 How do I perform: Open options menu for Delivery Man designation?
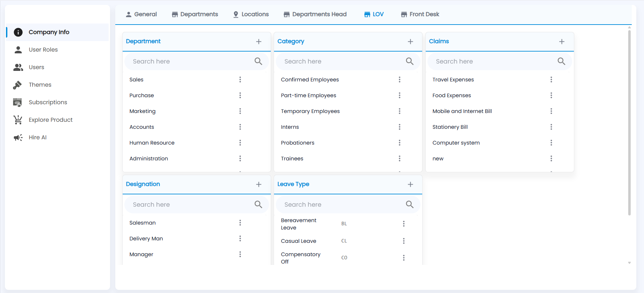(240, 239)
